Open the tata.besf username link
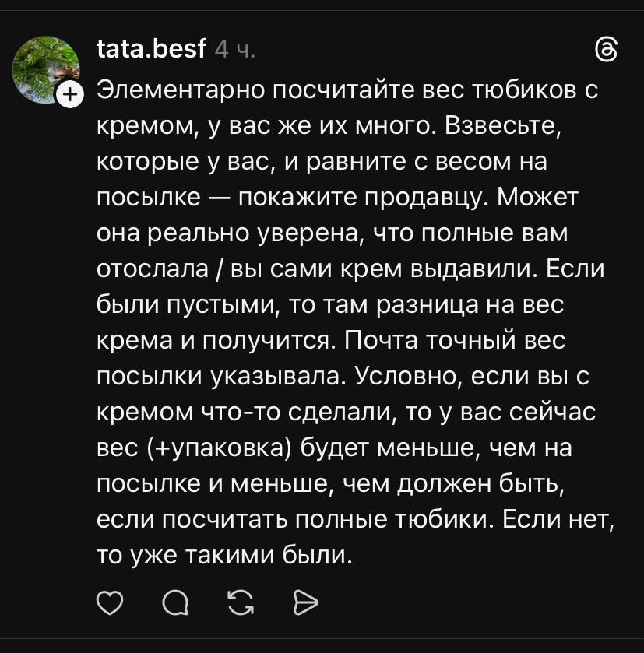The height and width of the screenshot is (653, 644). pyautogui.click(x=150, y=50)
